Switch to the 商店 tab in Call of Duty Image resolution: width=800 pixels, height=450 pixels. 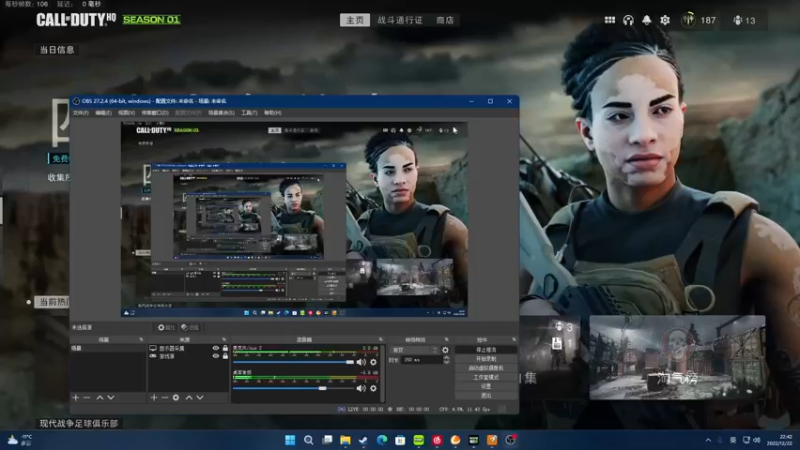[445, 20]
